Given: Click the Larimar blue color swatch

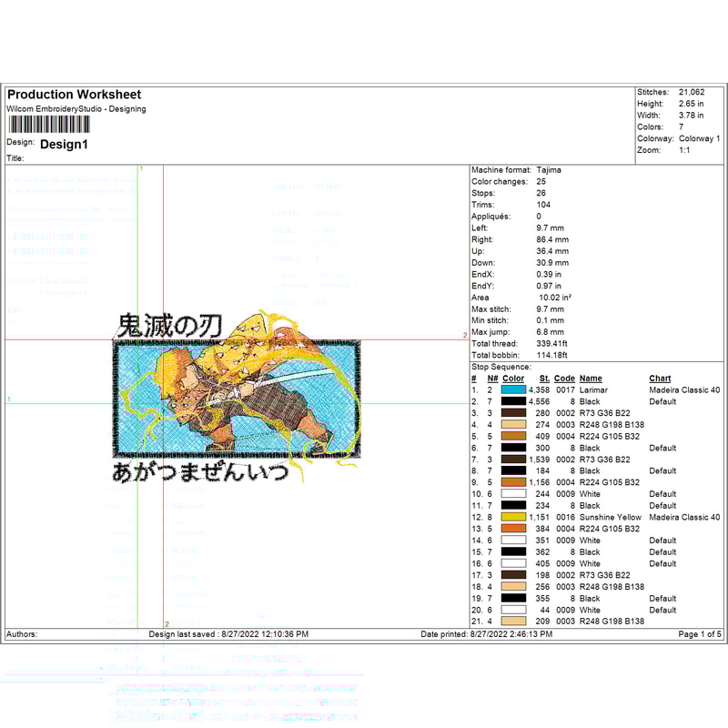Looking at the screenshot, I should pos(513,390).
